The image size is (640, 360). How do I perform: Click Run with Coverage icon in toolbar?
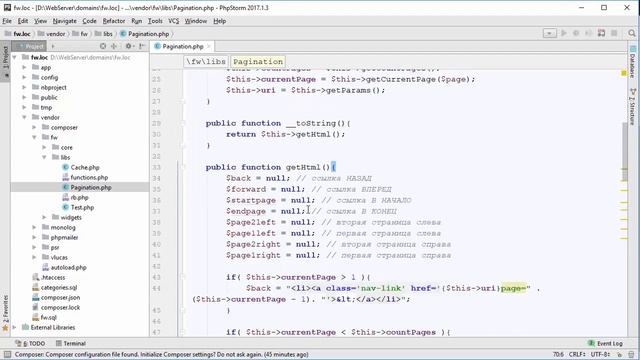pyautogui.click(x=588, y=33)
